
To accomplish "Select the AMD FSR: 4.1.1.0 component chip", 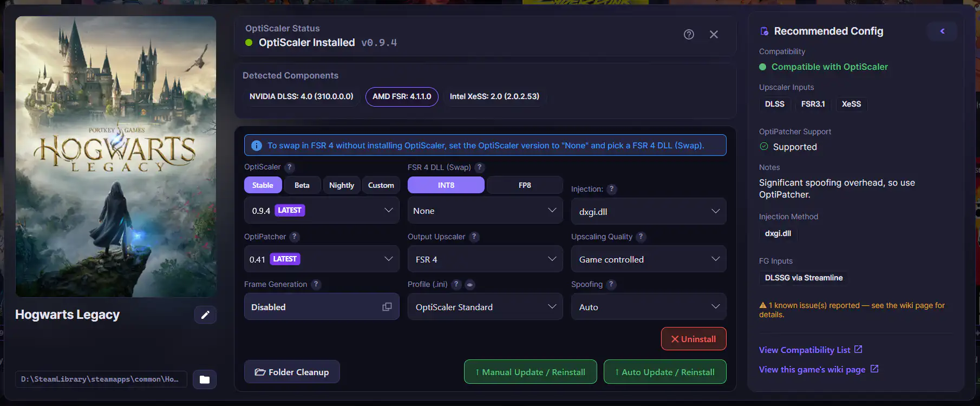I will pos(402,96).
